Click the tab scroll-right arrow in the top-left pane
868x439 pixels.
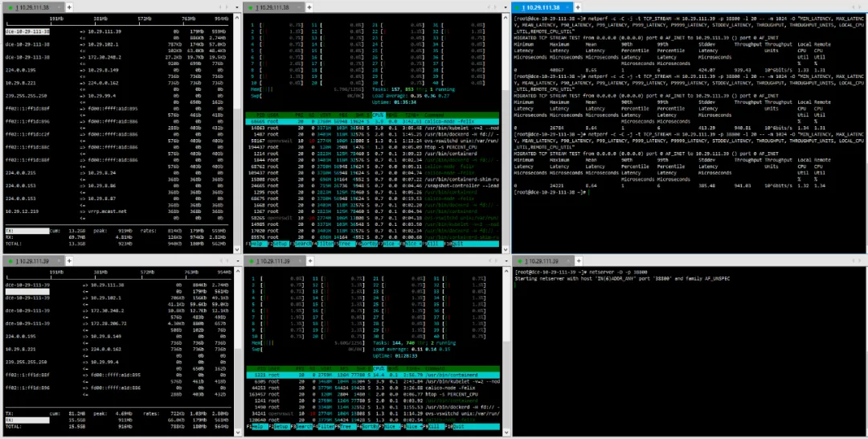click(x=227, y=8)
